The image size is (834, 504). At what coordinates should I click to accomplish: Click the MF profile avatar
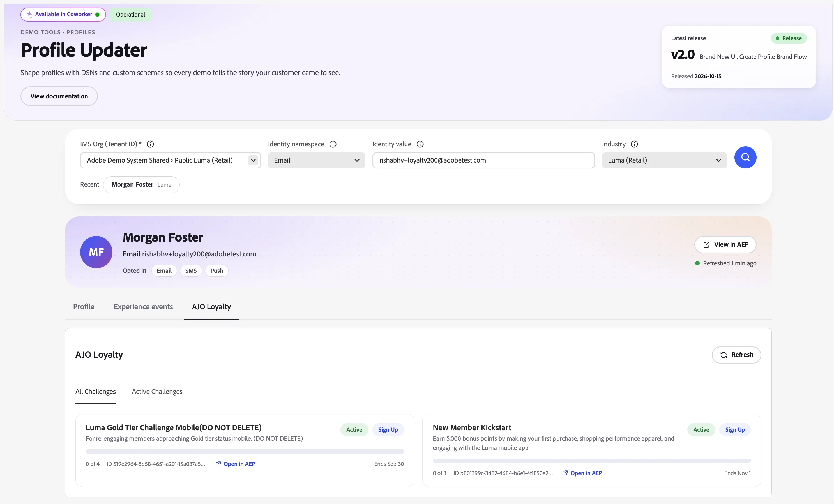click(96, 252)
